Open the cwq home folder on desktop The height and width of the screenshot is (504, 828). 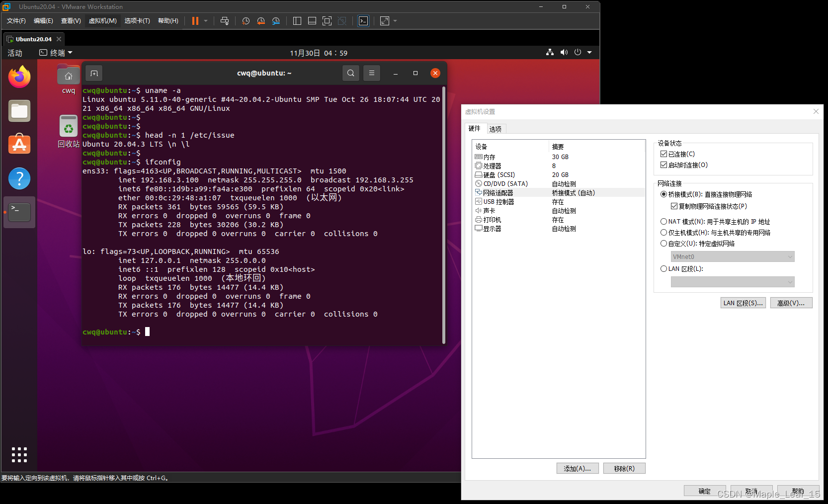coord(69,79)
